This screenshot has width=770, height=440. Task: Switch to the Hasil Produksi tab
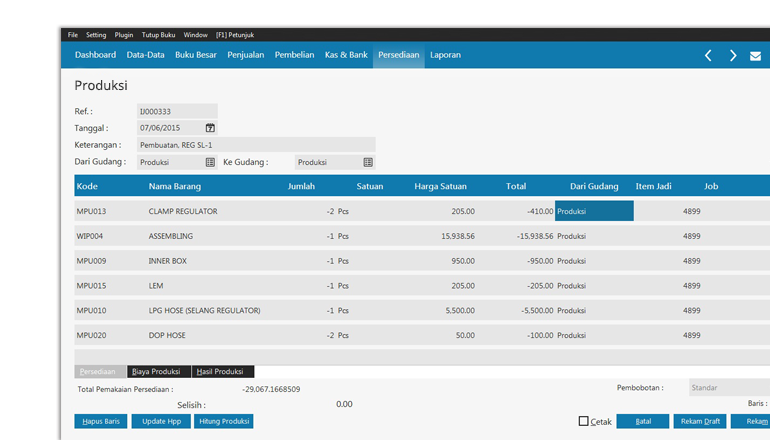223,372
